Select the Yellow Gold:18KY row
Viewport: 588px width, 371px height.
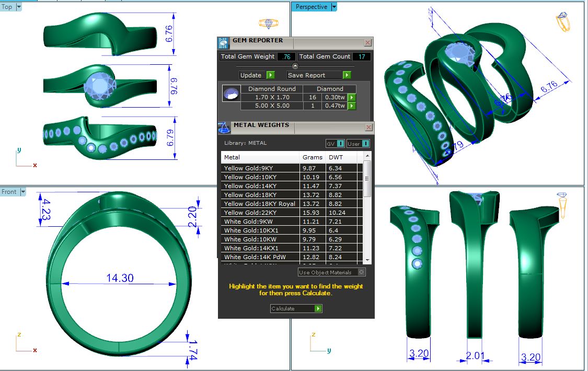click(260, 195)
